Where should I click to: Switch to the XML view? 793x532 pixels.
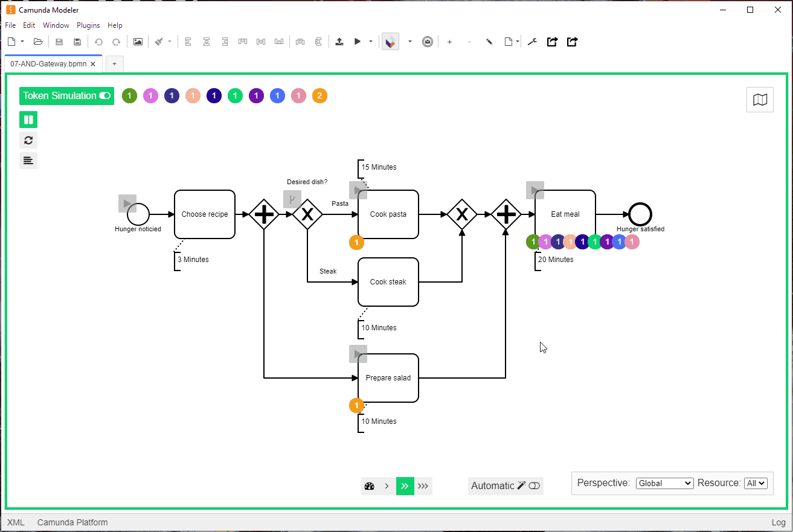tap(16, 522)
